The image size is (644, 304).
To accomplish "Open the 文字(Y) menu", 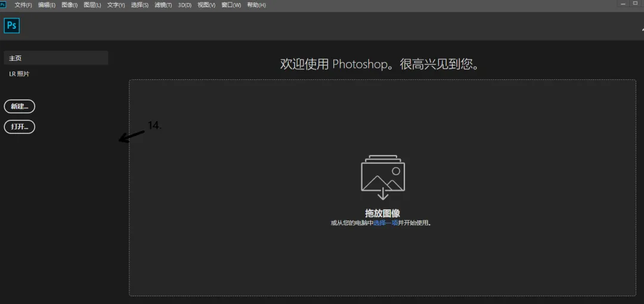I will point(116,5).
